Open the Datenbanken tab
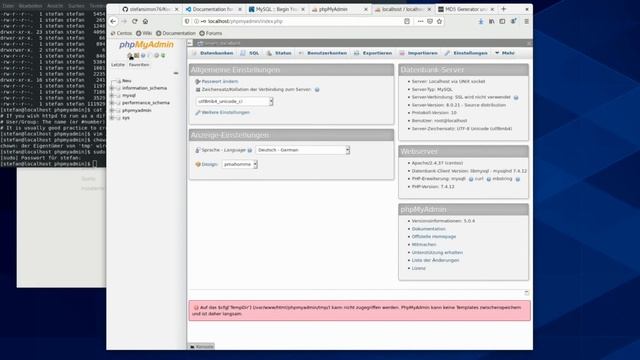Viewport: 640px width, 360px height. [212, 53]
